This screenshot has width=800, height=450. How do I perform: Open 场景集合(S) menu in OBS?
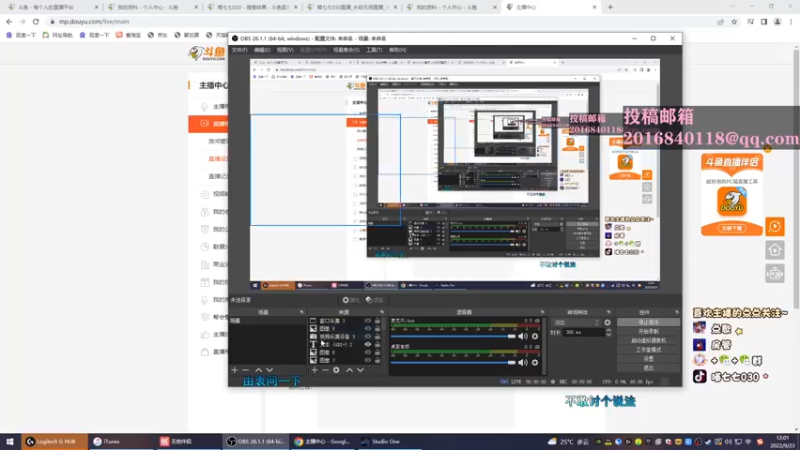click(346, 50)
